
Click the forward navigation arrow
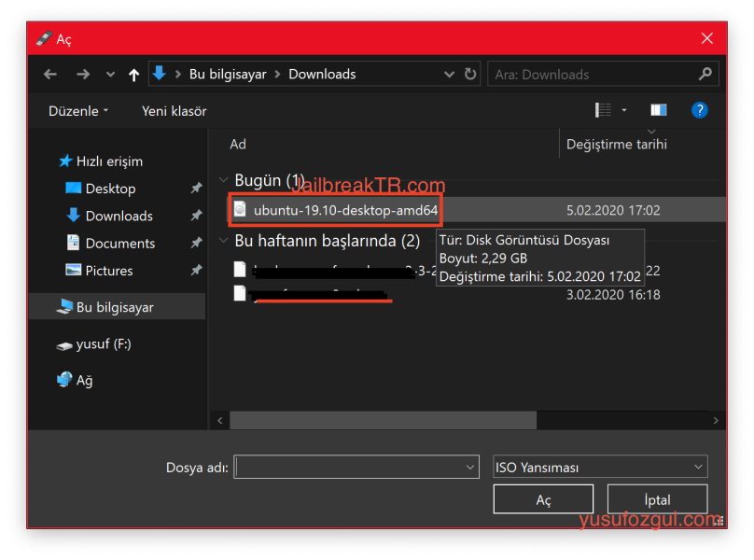coord(83,75)
